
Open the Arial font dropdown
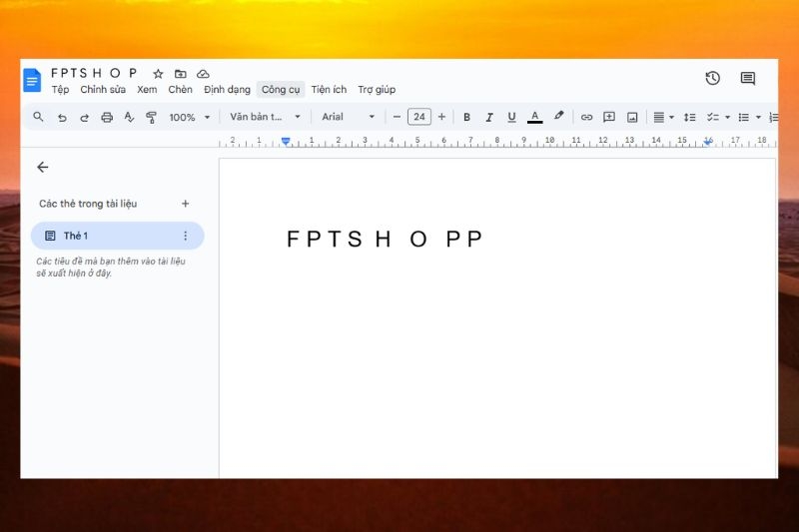pos(349,117)
